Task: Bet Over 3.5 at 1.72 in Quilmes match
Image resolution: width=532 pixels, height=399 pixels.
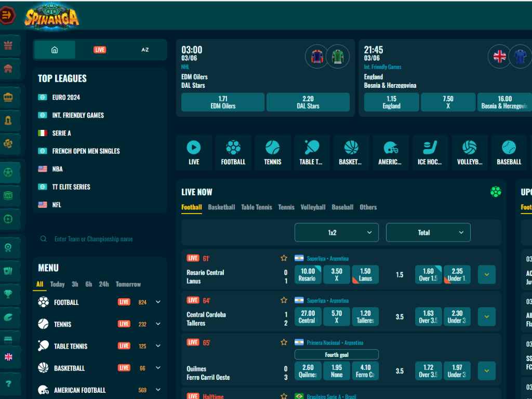Action: 428,371
